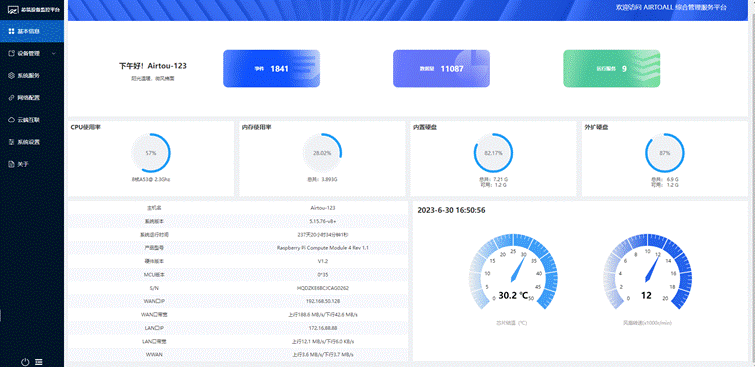755x367 pixels.
Task: Click the WAN IP value 192.168.50.128
Action: coord(323,301)
